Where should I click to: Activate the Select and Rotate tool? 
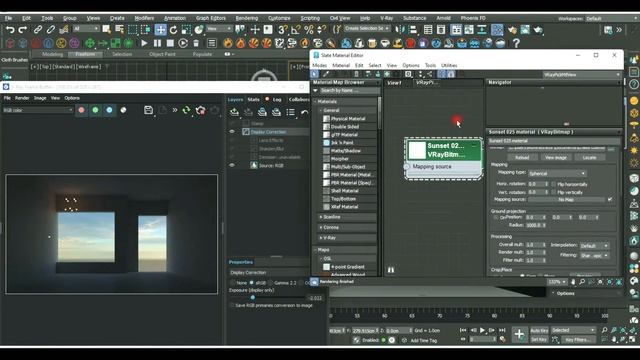click(x=173, y=29)
